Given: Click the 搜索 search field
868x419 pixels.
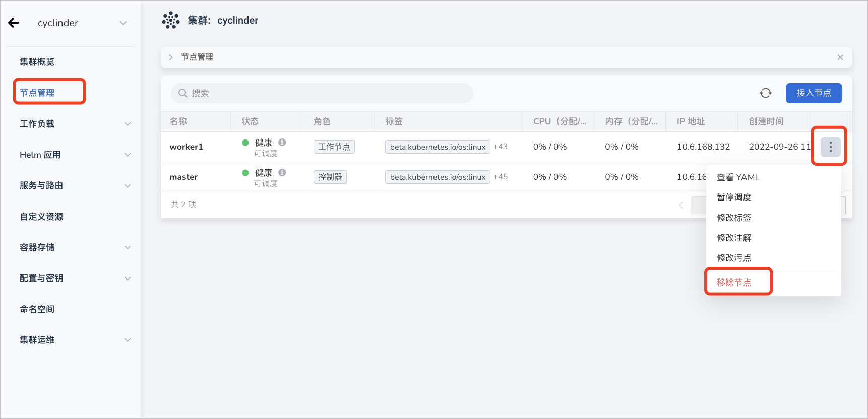Looking at the screenshot, I should pyautogui.click(x=322, y=93).
